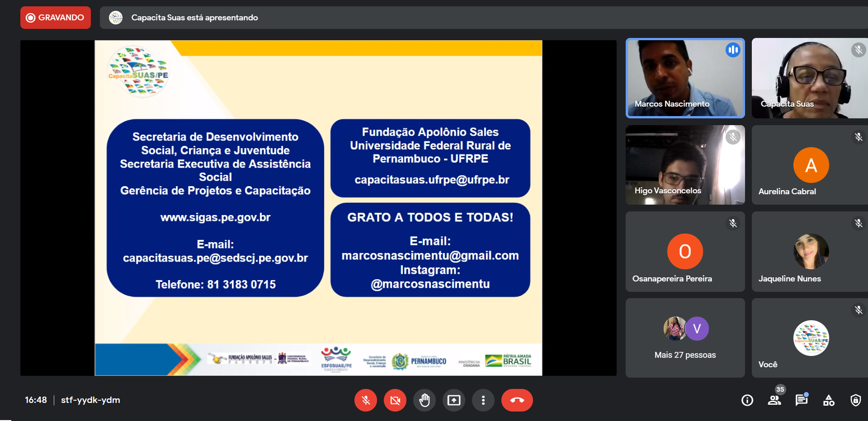Open host controls shield lock icon
Screen dimensions: 868x421
point(855,400)
